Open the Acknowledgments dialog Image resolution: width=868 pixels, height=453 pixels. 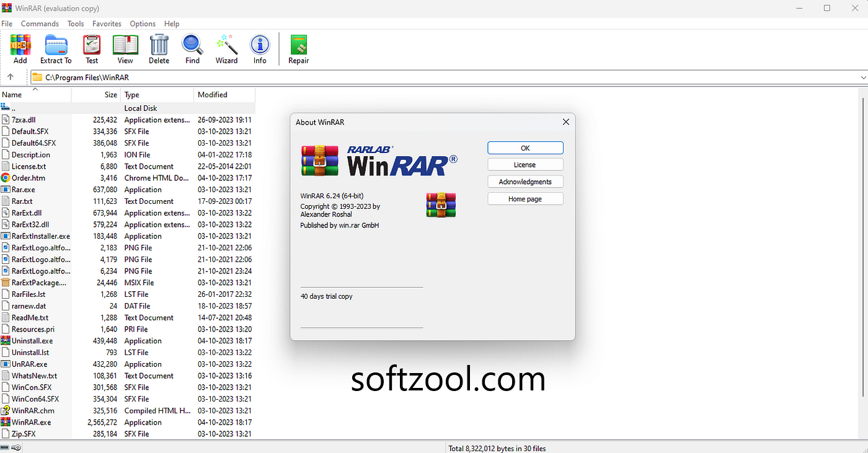(x=525, y=181)
